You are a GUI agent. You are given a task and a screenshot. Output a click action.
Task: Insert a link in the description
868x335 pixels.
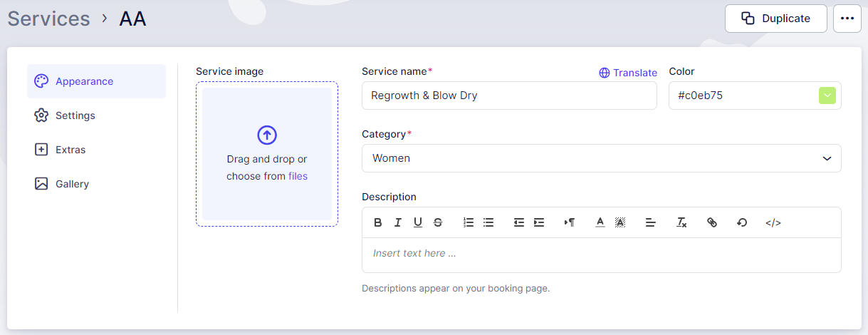(x=712, y=222)
